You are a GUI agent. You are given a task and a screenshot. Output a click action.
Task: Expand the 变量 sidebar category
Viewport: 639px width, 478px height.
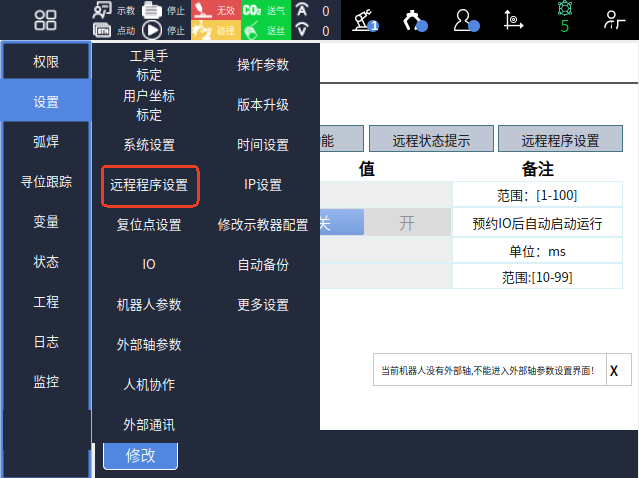(x=46, y=222)
